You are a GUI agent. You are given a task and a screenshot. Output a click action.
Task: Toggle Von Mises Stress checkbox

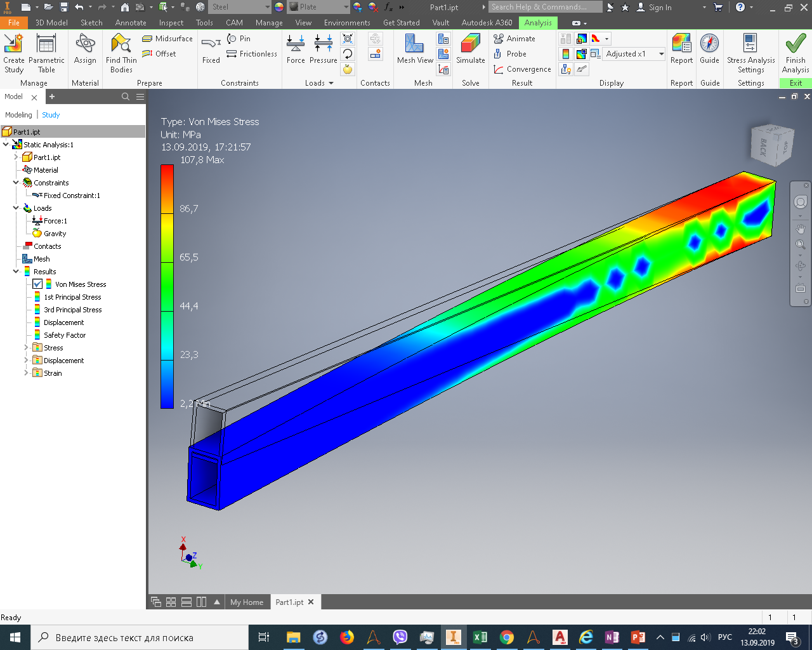[x=37, y=284]
